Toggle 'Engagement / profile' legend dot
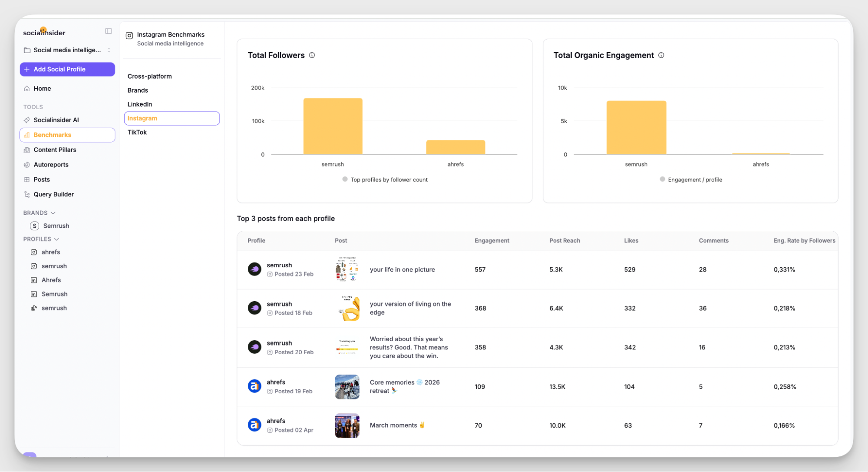 tap(662, 179)
